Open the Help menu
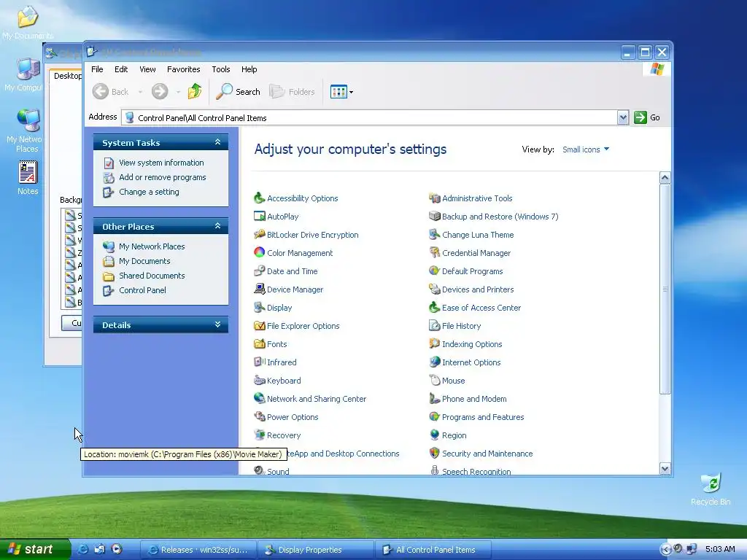 (x=249, y=69)
